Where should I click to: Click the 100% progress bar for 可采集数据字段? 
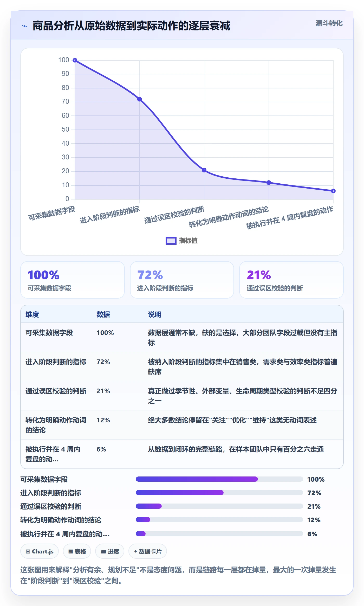click(219, 479)
